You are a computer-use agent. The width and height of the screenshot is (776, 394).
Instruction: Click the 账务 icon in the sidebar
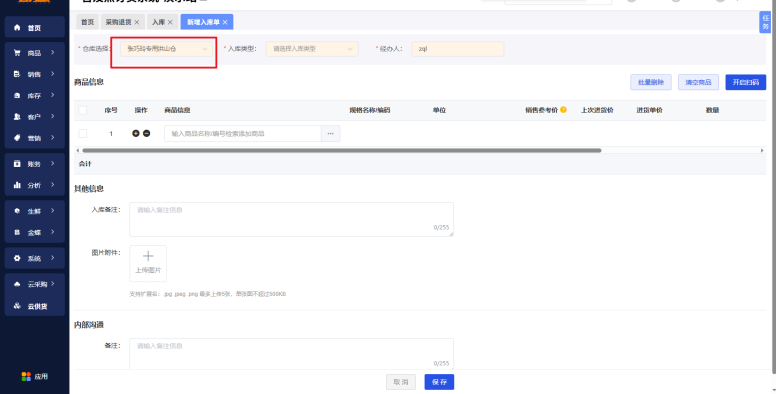(17, 164)
